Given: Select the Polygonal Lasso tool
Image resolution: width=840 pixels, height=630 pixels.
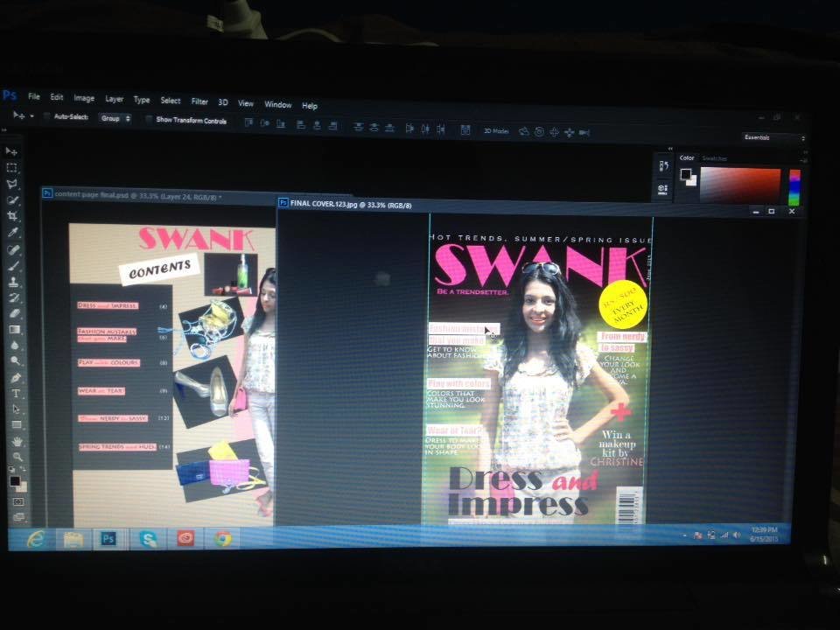Looking at the screenshot, I should (x=11, y=184).
